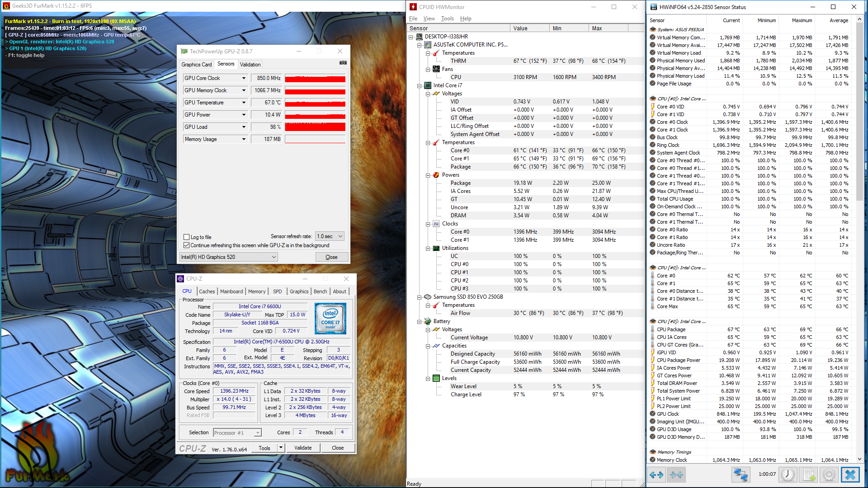Open GPU Core Clock sensor dropdown

tap(244, 78)
